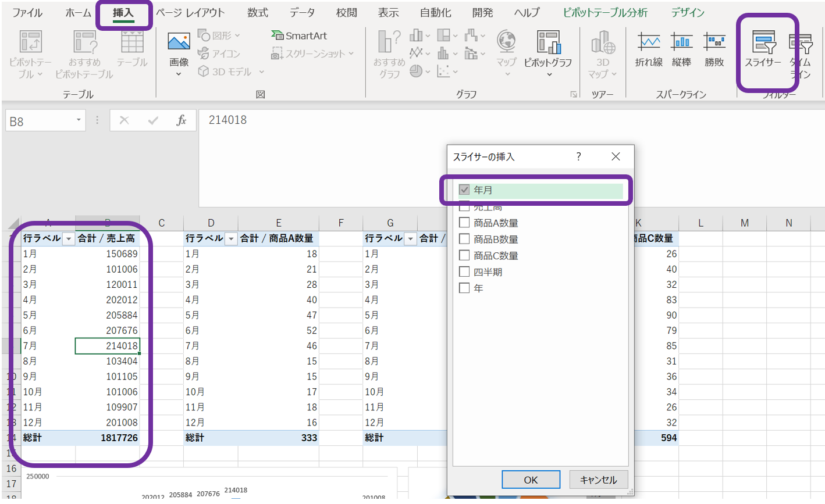Screen dimensions: 825x504
Task: Check the 年 checkbox in slicer dialog
Action: coord(464,288)
